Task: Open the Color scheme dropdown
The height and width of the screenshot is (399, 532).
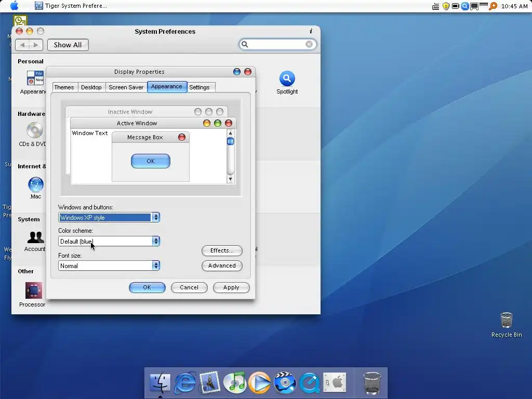Action: [109, 241]
